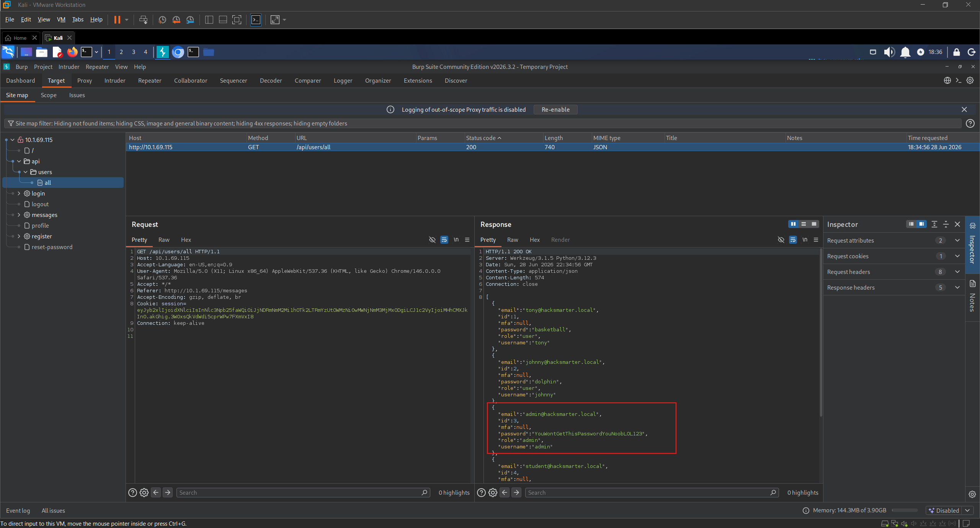
Task: Open the Repeater tool tab
Action: coord(150,80)
